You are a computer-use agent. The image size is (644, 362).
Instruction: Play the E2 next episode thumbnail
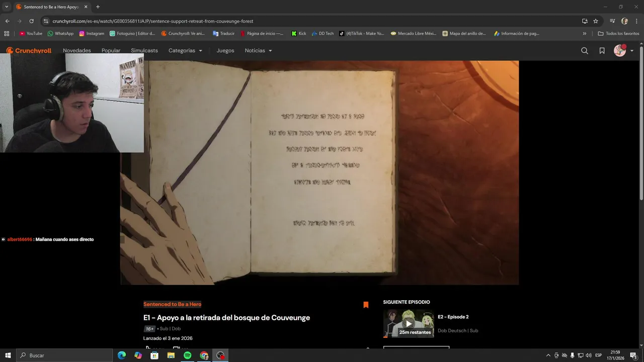409,323
